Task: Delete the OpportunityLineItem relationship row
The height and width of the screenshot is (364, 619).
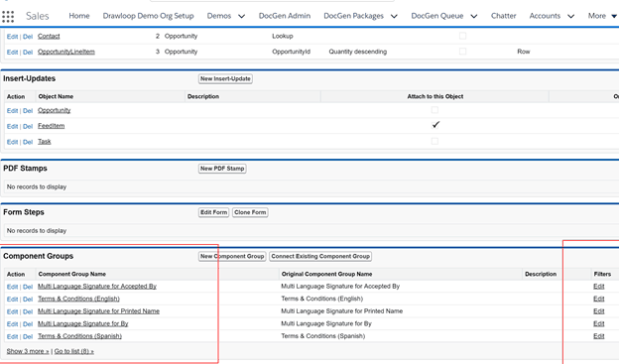Action: pos(28,52)
